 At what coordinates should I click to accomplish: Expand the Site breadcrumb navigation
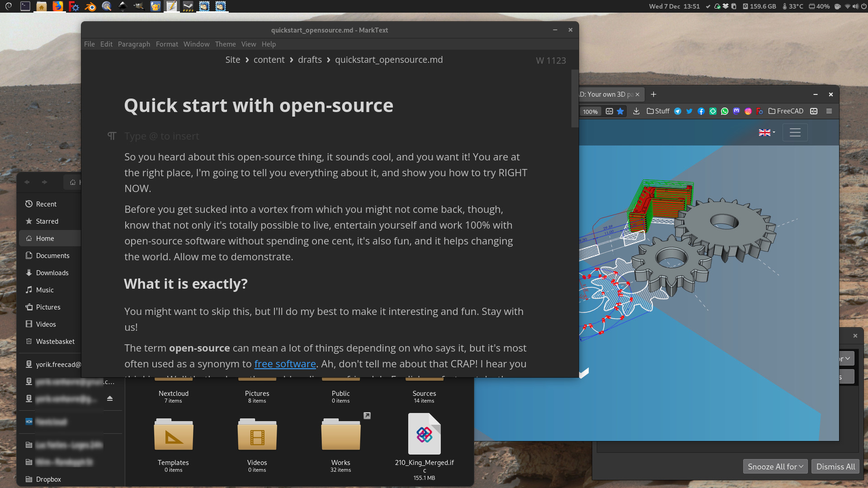coord(232,60)
